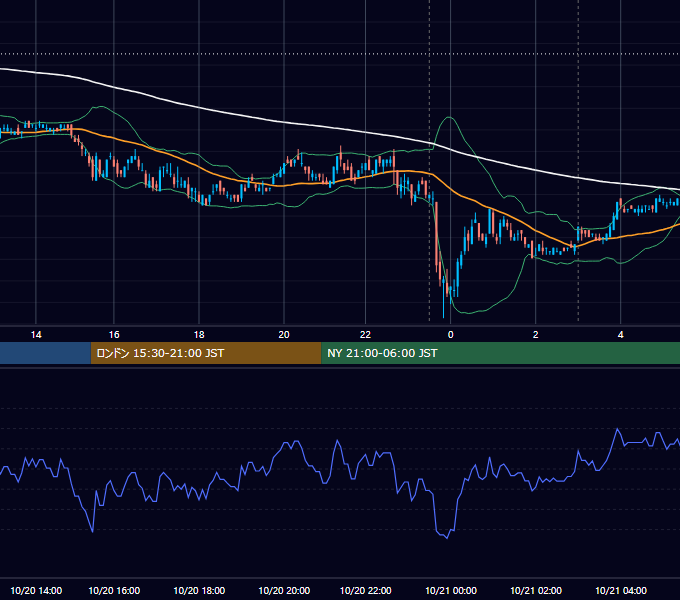Click the oscillator dip near 10/20 15:30
This screenshot has height=600, width=680.
pyautogui.click(x=93, y=531)
